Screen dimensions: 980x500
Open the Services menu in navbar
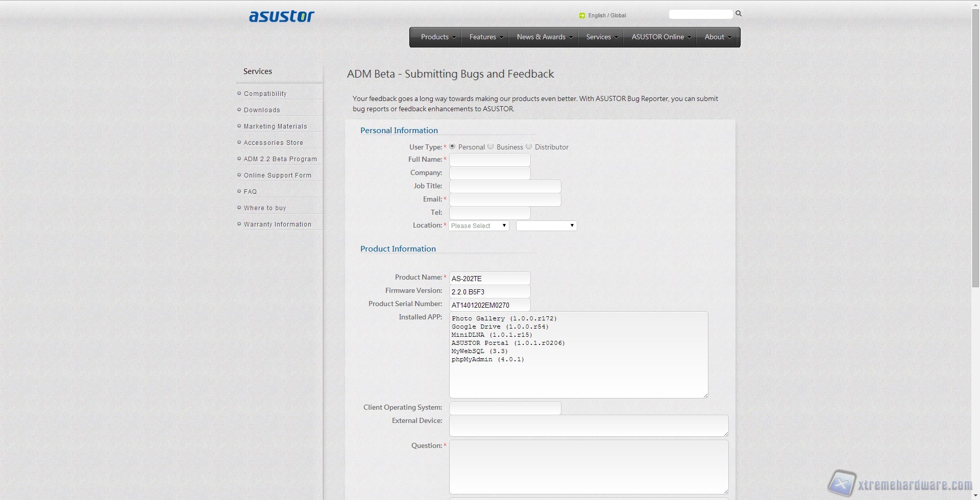[x=601, y=37]
